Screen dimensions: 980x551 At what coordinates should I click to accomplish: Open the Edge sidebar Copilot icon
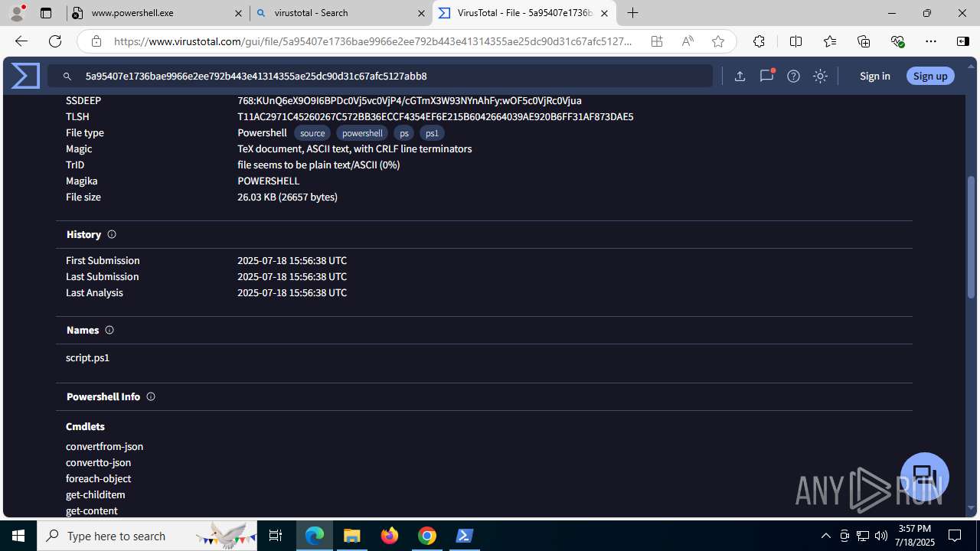pyautogui.click(x=963, y=41)
